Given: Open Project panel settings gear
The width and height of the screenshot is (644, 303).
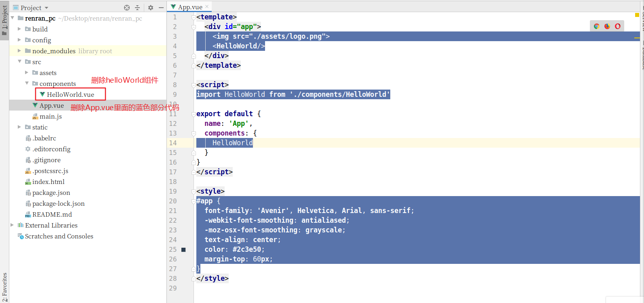Looking at the screenshot, I should [x=151, y=8].
